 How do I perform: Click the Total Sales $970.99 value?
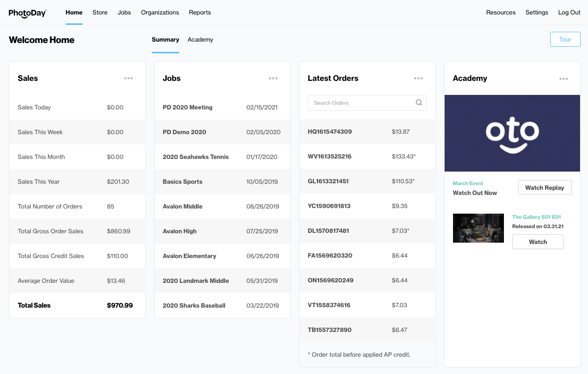point(120,305)
